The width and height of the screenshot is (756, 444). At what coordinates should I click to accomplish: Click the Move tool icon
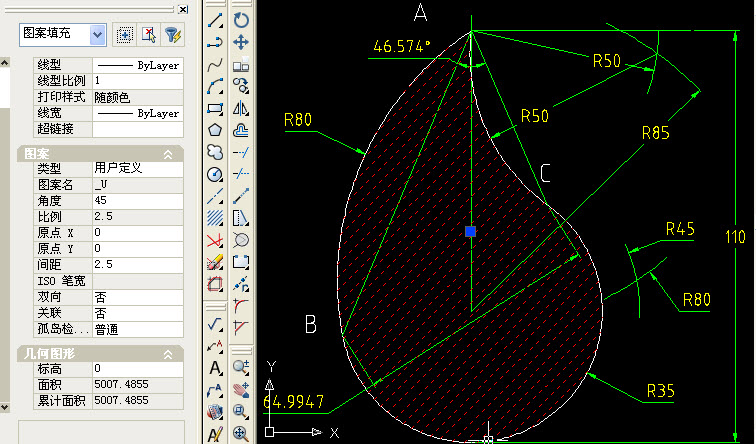(x=241, y=42)
